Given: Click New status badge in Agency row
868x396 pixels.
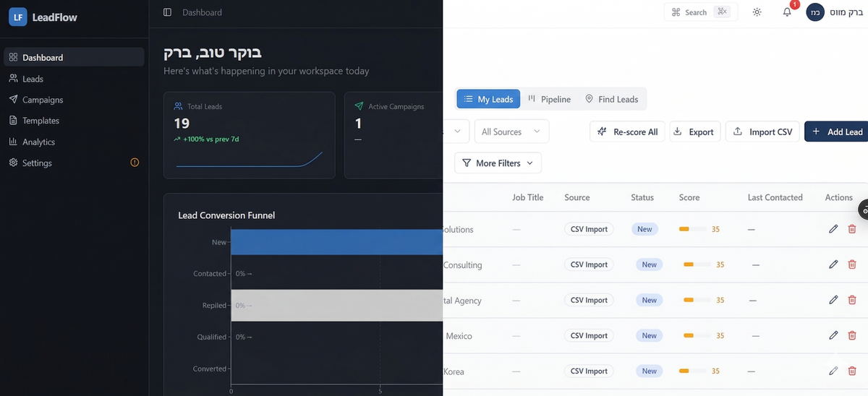Looking at the screenshot, I should coord(650,300).
